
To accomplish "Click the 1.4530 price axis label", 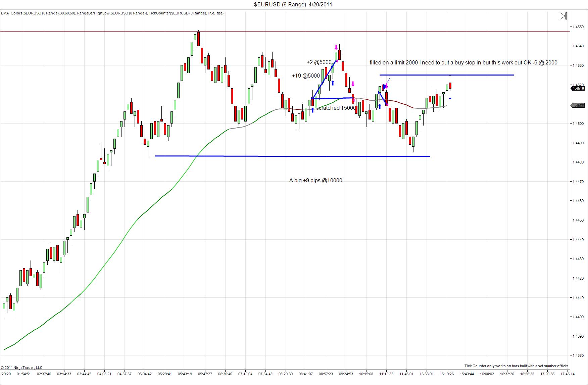I will 578,65.
